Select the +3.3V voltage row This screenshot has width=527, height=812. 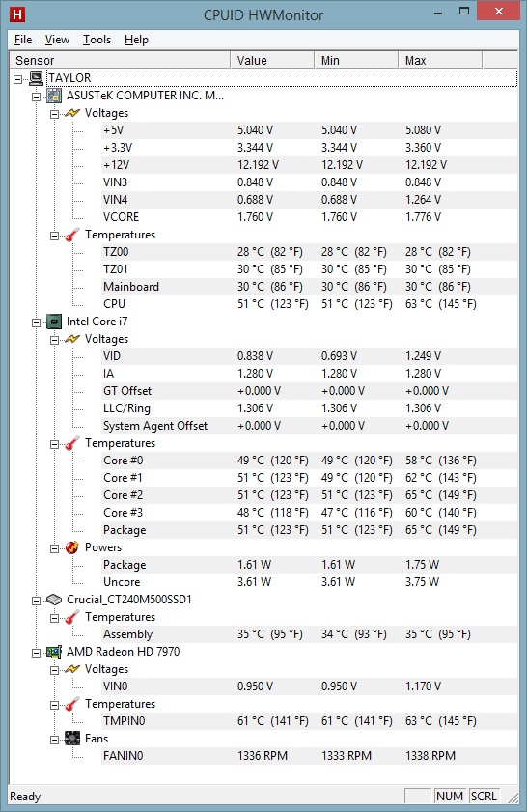click(x=310, y=148)
